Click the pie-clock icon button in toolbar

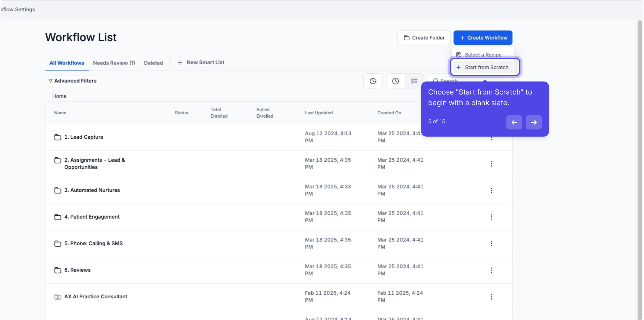click(373, 81)
